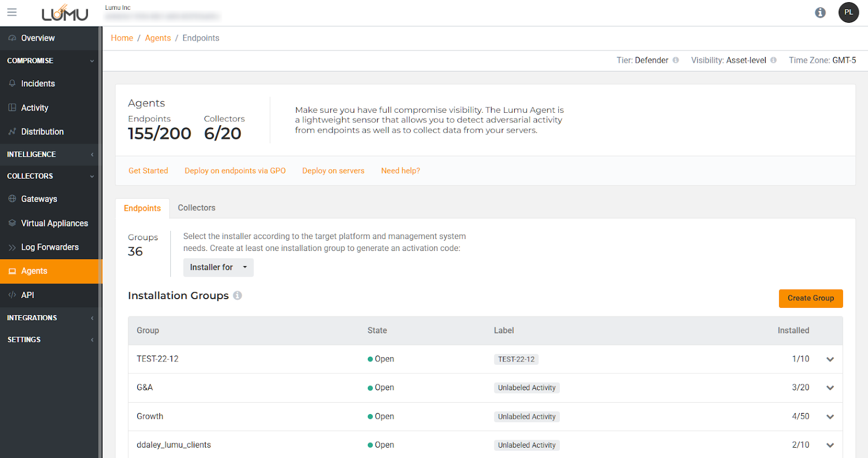
Task: Click the Visibility Asset-level info icon
Action: pyautogui.click(x=774, y=60)
